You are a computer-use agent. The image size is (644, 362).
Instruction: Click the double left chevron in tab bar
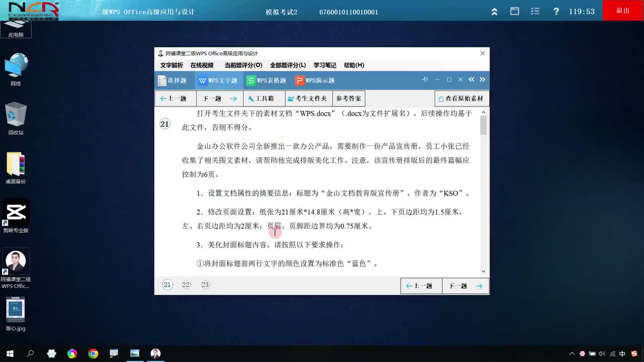coord(471,79)
